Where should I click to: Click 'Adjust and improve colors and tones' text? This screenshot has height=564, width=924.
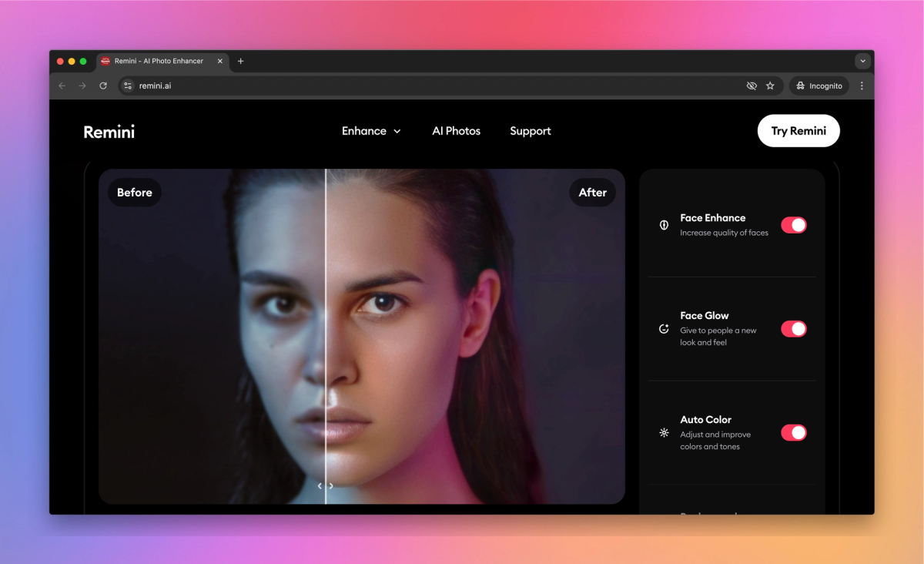click(715, 441)
